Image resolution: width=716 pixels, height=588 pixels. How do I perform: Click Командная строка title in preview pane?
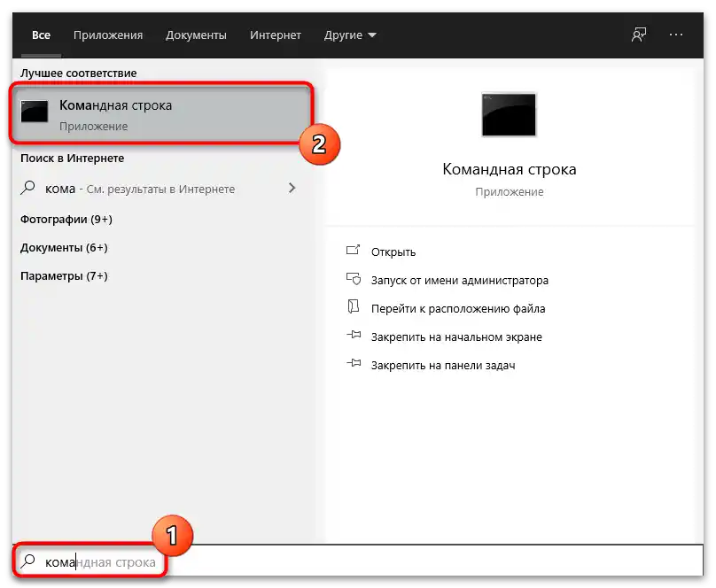point(510,169)
